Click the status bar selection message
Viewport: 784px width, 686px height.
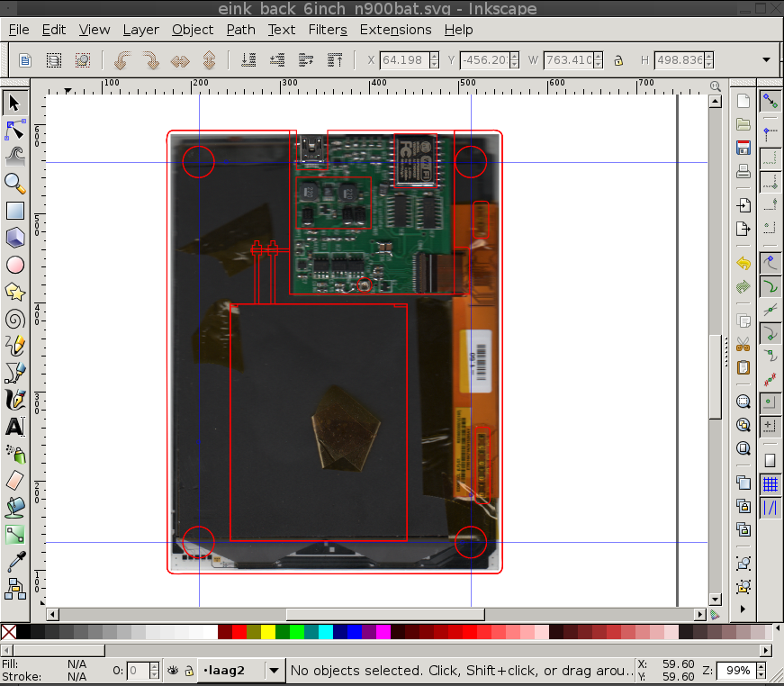[x=459, y=671]
